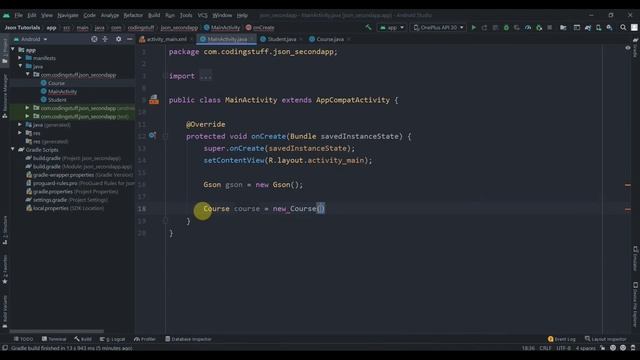Screen dimensions: 640x360
Task: Click the CRLF line separator indicator
Action: coord(545,348)
